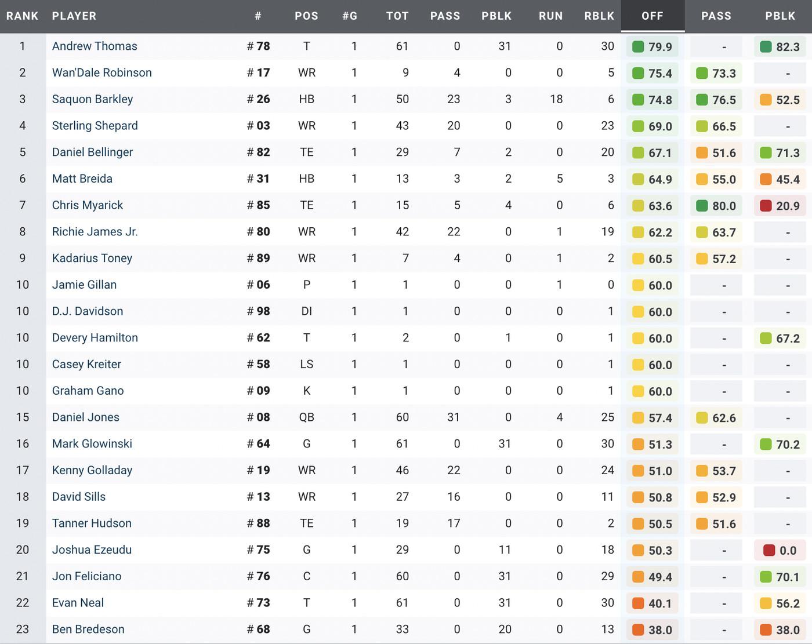Screen dimensions: 812x644
Task: Open Daniel Jones player link
Action: [85, 417]
